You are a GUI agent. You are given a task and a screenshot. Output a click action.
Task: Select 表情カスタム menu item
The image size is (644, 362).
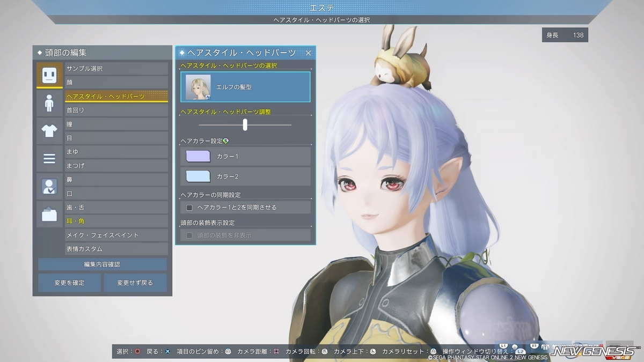coord(116,249)
